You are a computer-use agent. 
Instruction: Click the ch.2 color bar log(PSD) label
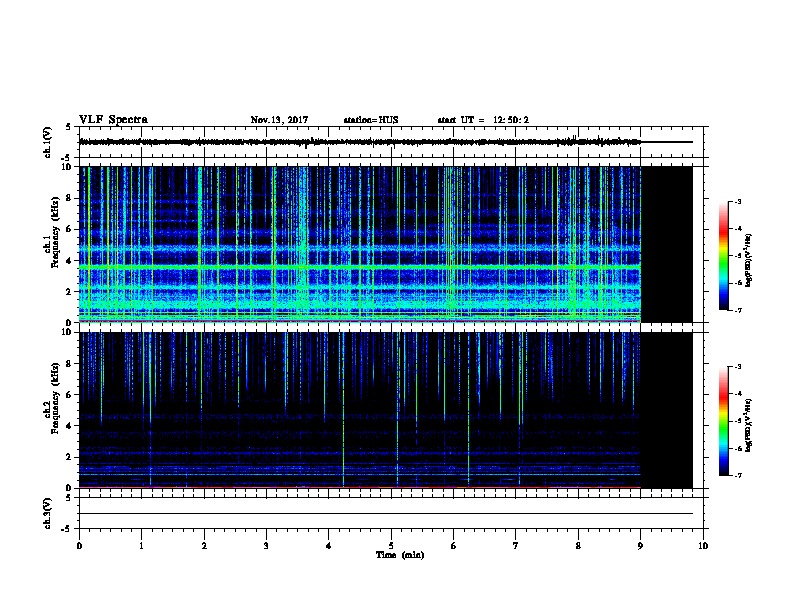coord(748,425)
